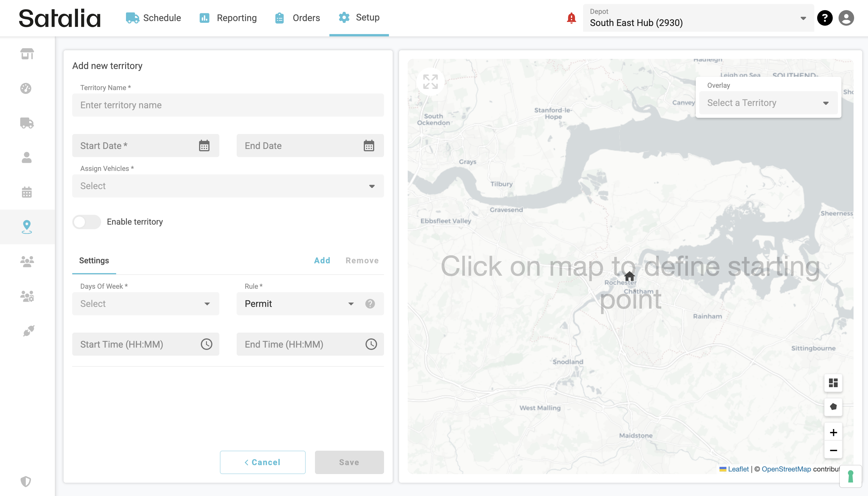Click the Territory Name input field
Viewport: 868px width, 496px height.
(x=228, y=105)
